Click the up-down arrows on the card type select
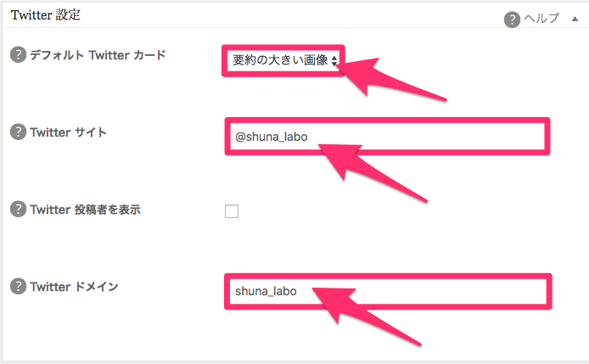Image resolution: width=589 pixels, height=364 pixels. point(334,60)
